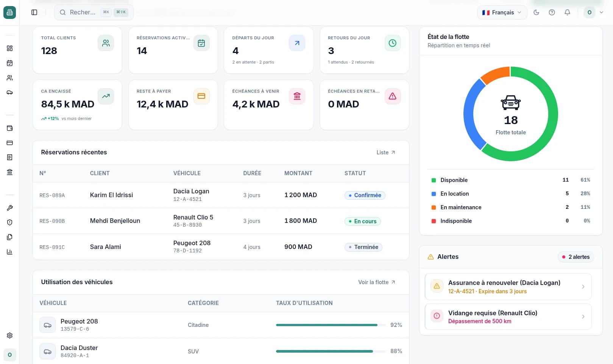Click the Peugeot 208 vehicle row icon
Image resolution: width=613 pixels, height=364 pixels.
click(x=48, y=325)
